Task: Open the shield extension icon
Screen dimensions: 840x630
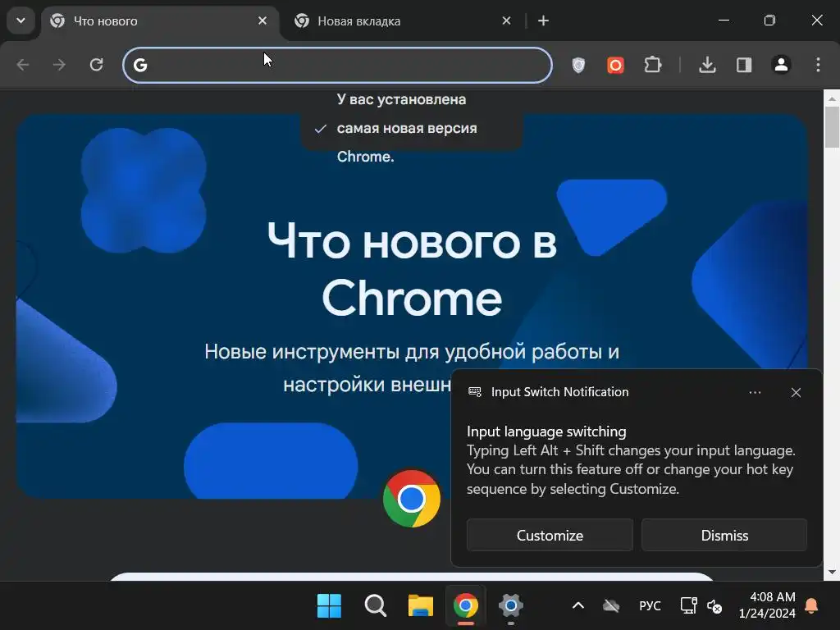Action: [x=578, y=65]
